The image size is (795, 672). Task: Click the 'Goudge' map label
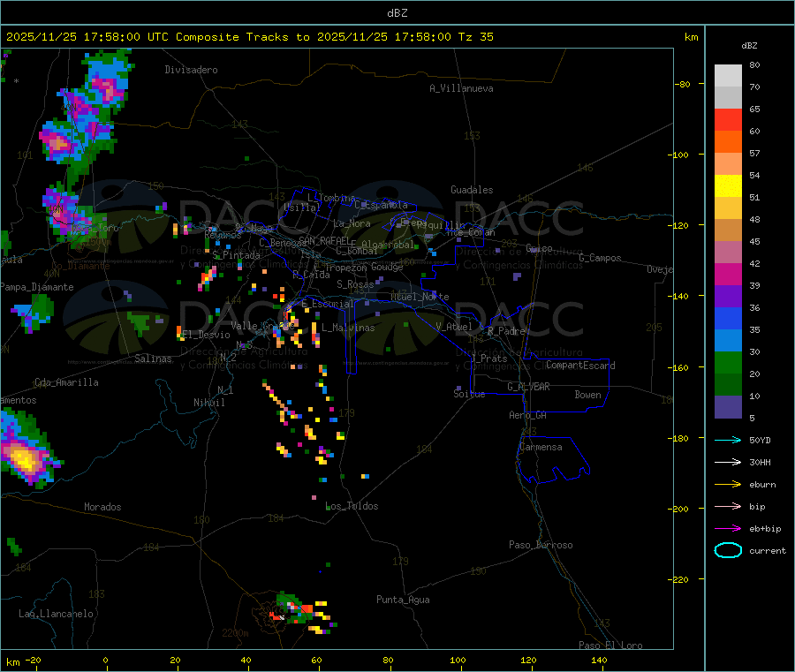388,267
